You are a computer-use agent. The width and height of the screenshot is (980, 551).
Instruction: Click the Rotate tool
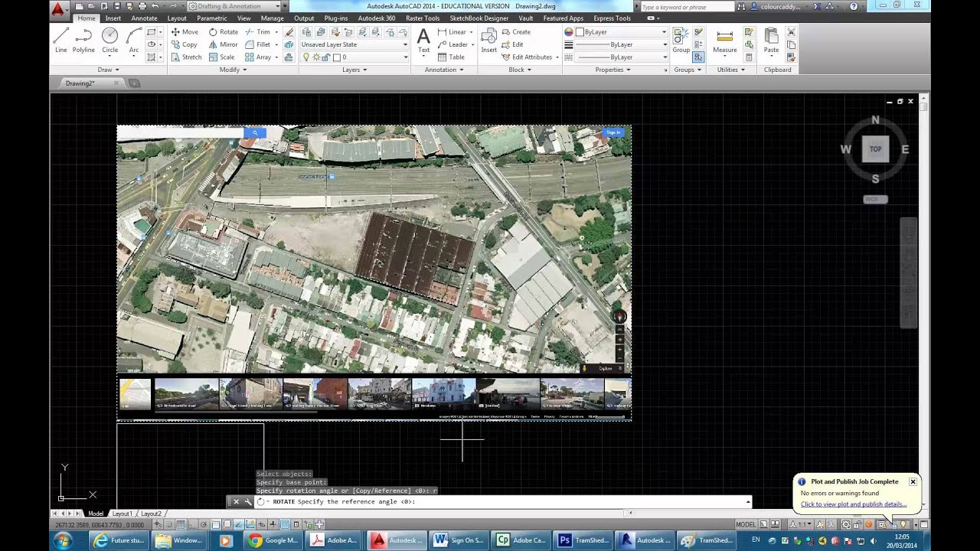point(224,32)
